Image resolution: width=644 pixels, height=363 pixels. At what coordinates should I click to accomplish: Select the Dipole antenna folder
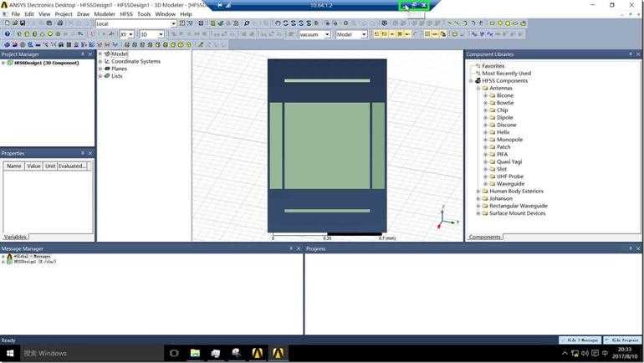pyautogui.click(x=505, y=117)
